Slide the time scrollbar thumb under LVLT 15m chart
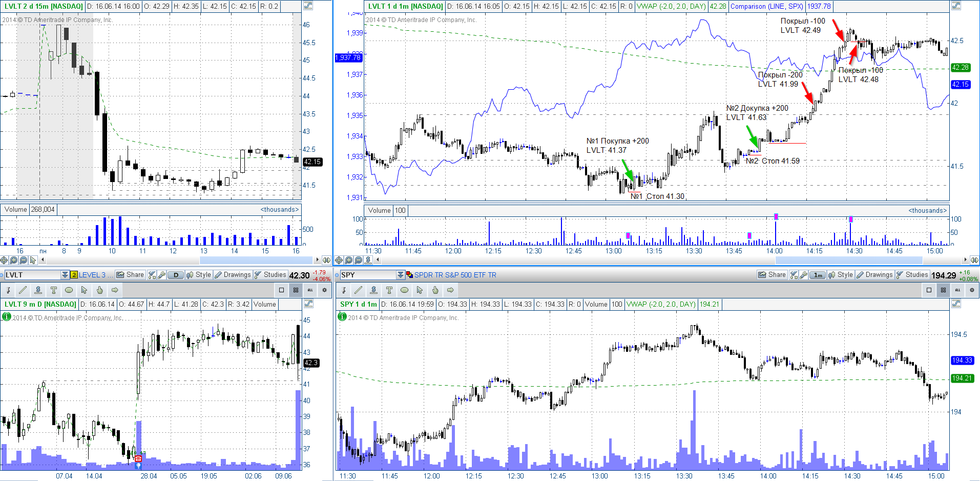980x481 pixels. click(x=256, y=260)
